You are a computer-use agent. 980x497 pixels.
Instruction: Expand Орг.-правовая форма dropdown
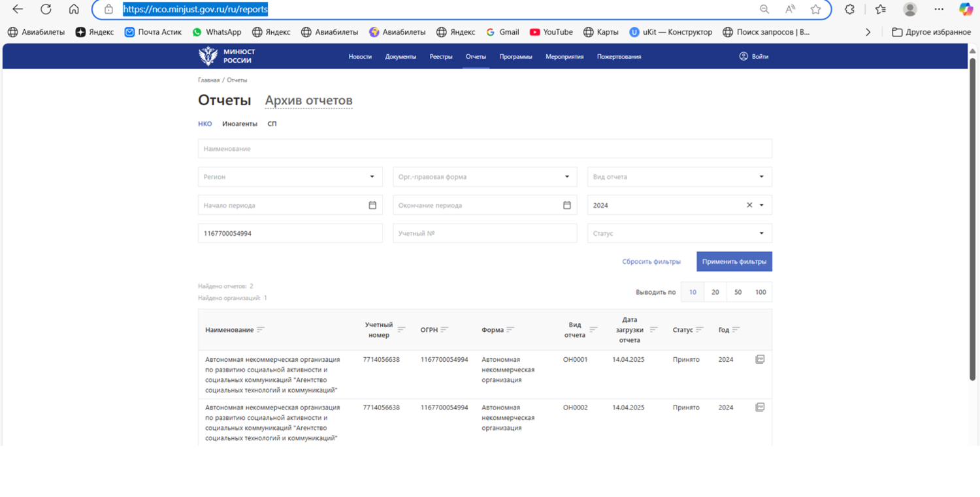pos(567,177)
